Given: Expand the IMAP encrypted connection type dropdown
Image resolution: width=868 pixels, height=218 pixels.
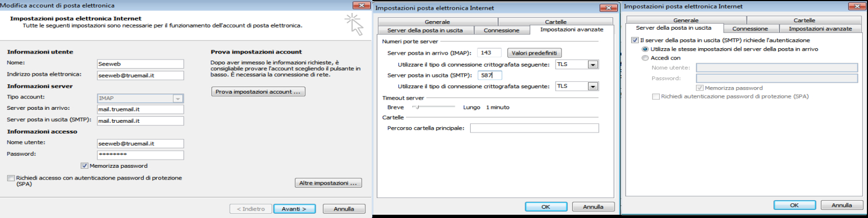Looking at the screenshot, I should [592, 64].
